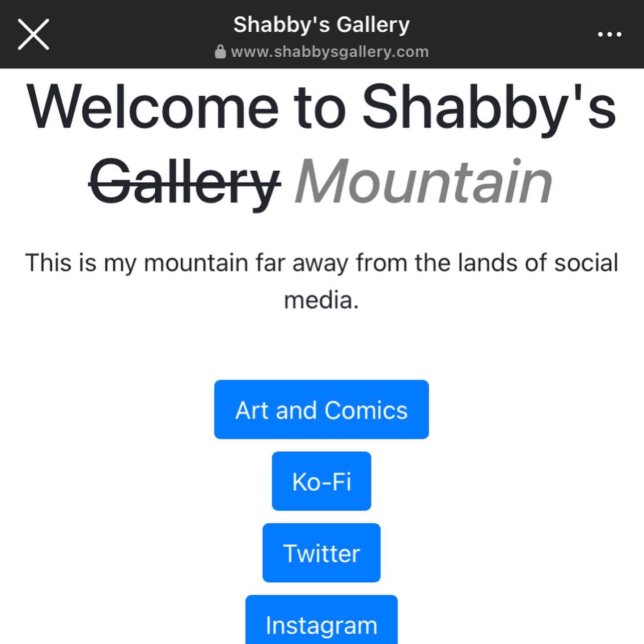Open the three-dot more options menu
644x644 pixels.
coord(610,34)
